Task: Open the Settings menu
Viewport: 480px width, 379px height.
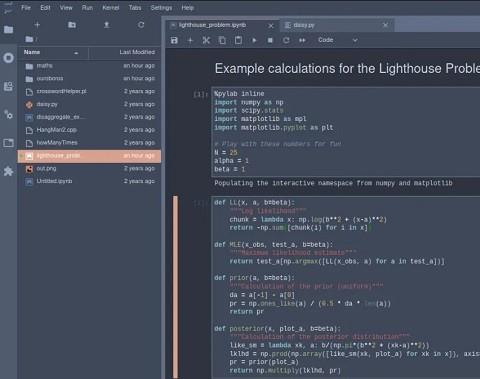Action: click(161, 8)
